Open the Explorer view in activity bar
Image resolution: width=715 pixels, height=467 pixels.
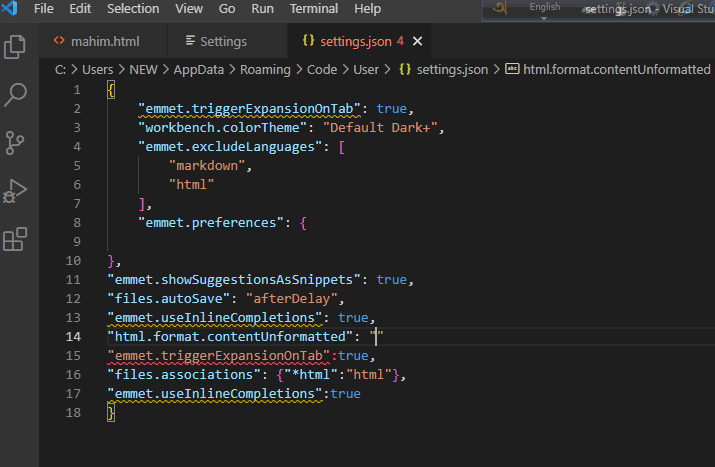point(15,47)
